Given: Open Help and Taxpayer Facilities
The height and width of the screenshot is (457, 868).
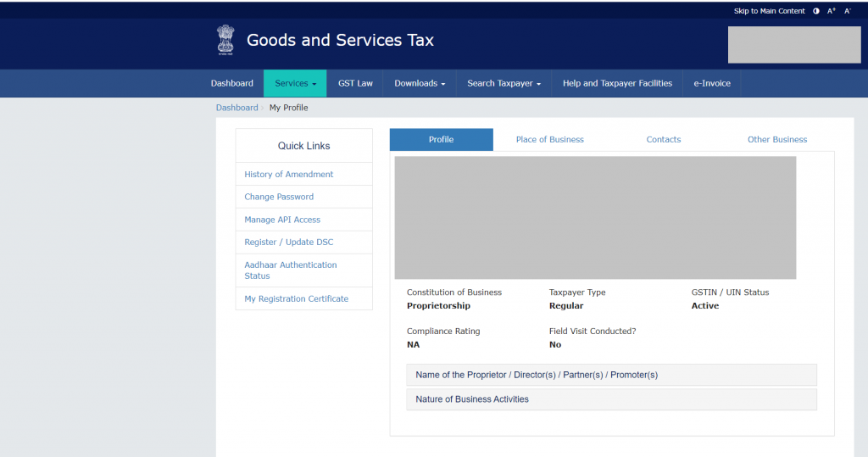Looking at the screenshot, I should click(x=617, y=83).
